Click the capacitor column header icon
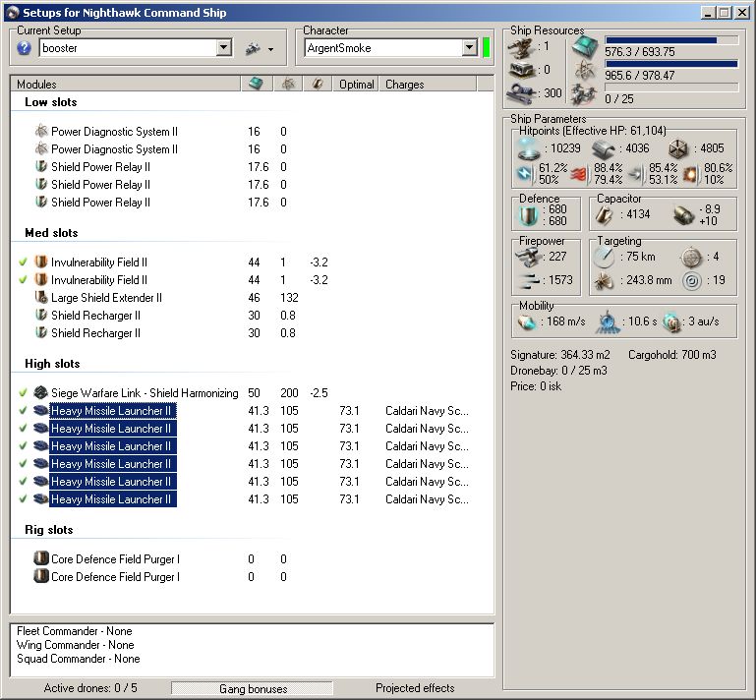 [317, 84]
